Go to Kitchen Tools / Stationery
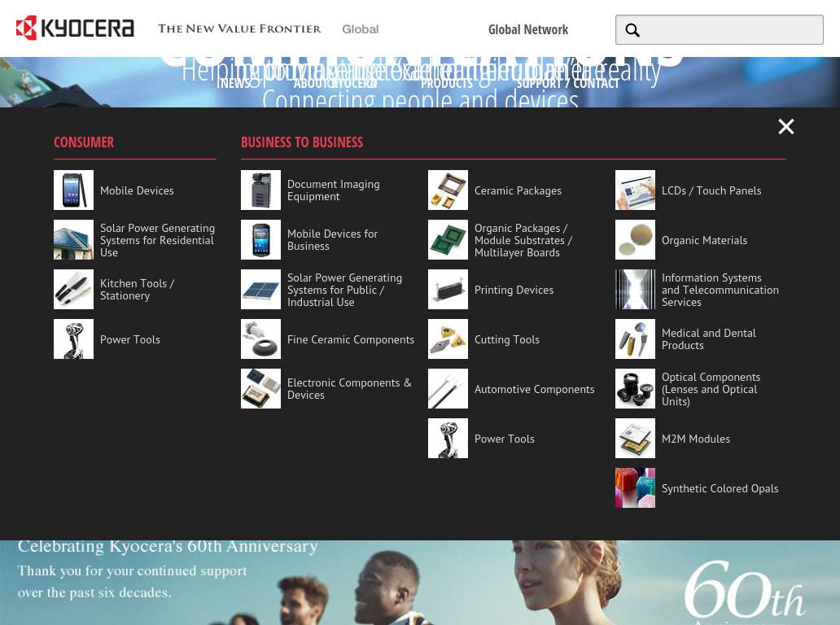840x625 pixels. pos(137,290)
